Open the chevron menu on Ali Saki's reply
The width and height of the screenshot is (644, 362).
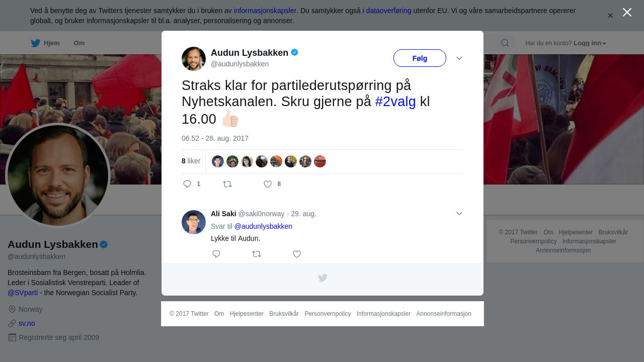coord(459,214)
